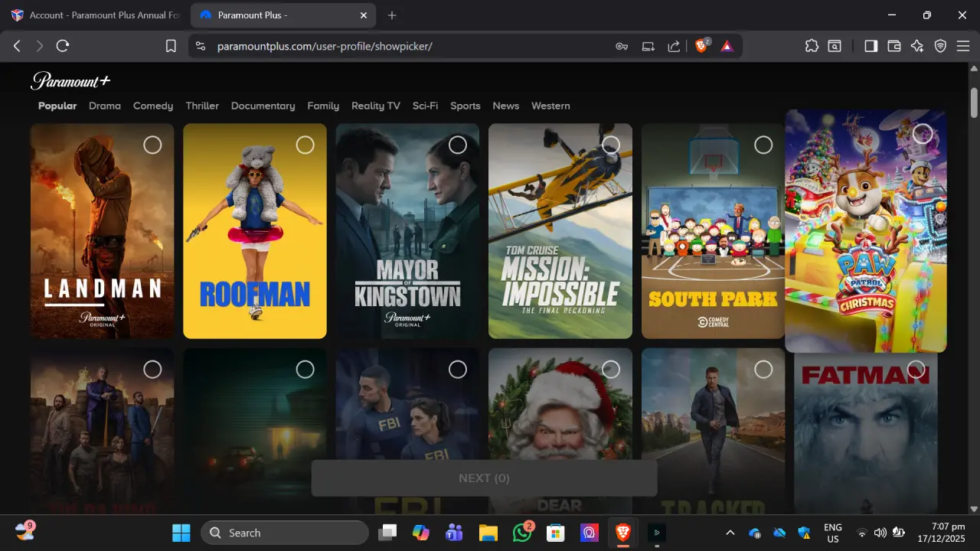
Task: Select South Park circle toggle
Action: (x=763, y=145)
